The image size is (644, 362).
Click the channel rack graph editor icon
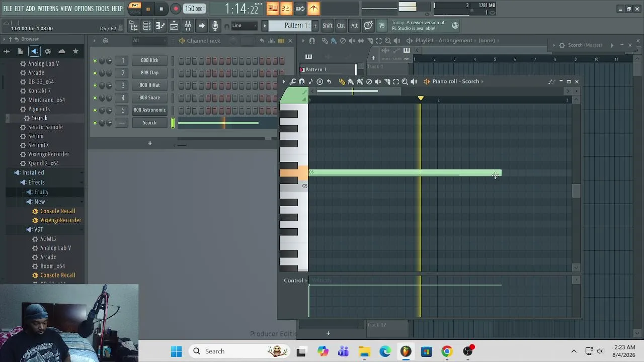(271, 41)
